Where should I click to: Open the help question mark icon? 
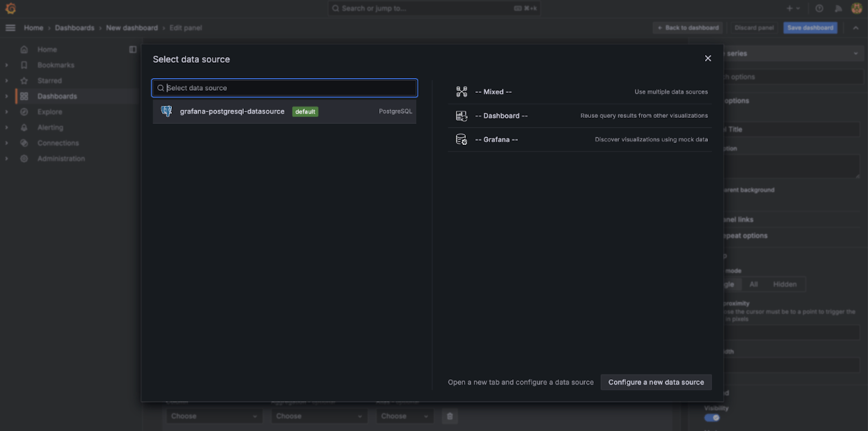(x=819, y=8)
